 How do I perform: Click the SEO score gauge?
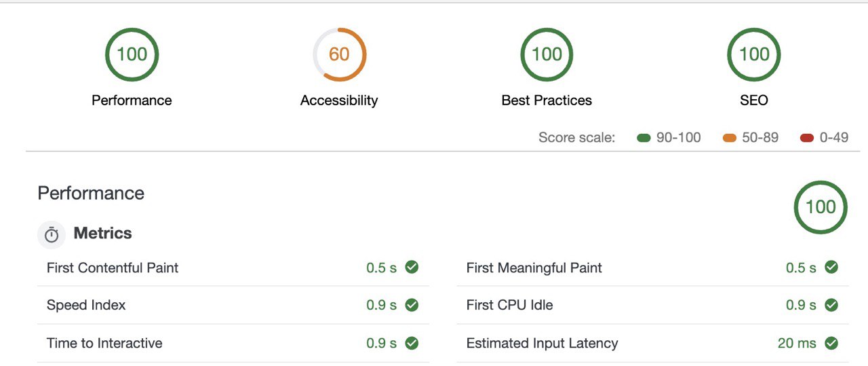coord(754,54)
